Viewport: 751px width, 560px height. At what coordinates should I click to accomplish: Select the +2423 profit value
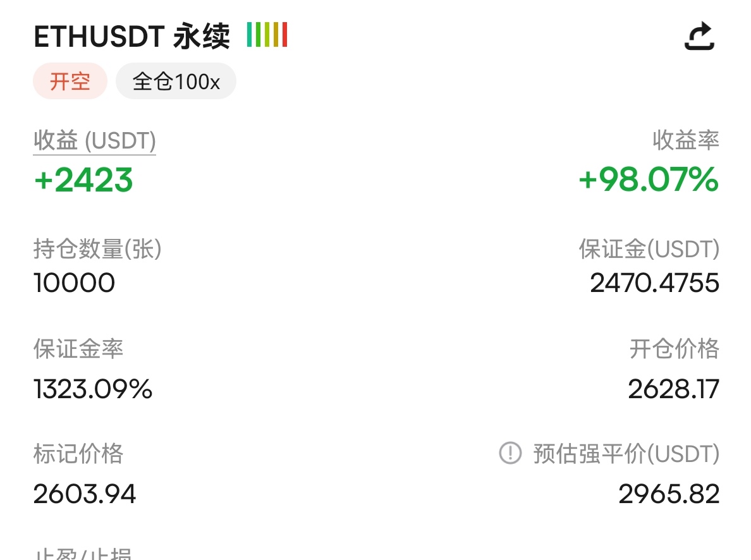click(83, 180)
